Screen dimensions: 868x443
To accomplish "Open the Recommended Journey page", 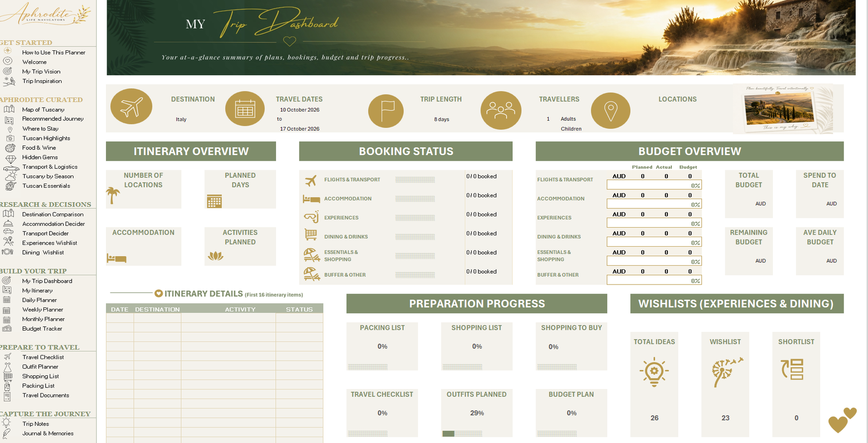I will click(x=53, y=119).
